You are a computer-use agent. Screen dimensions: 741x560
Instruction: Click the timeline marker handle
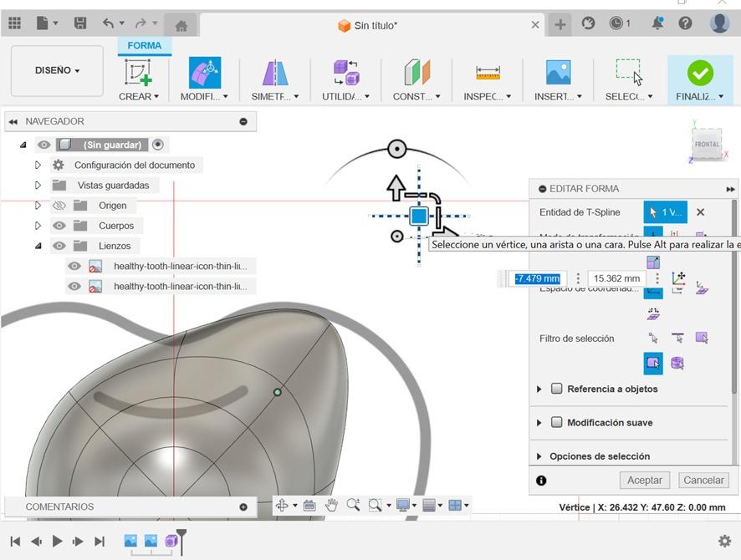pos(181,534)
